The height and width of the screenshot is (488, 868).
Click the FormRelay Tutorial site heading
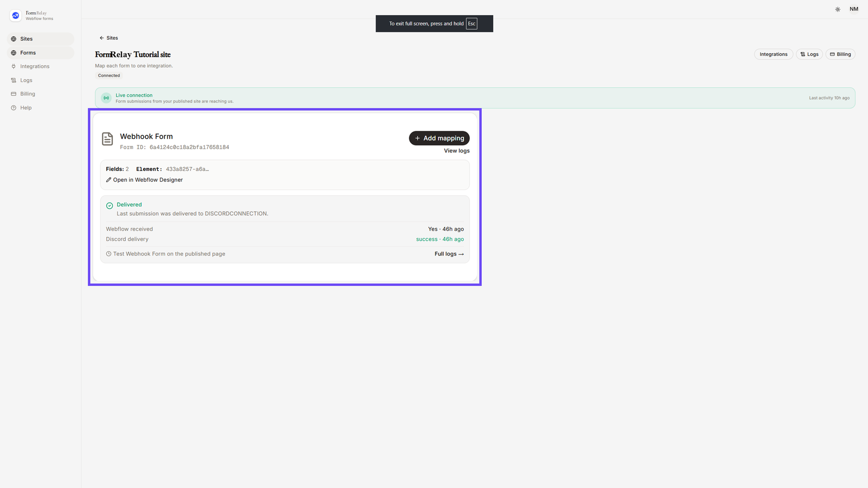pyautogui.click(x=133, y=55)
